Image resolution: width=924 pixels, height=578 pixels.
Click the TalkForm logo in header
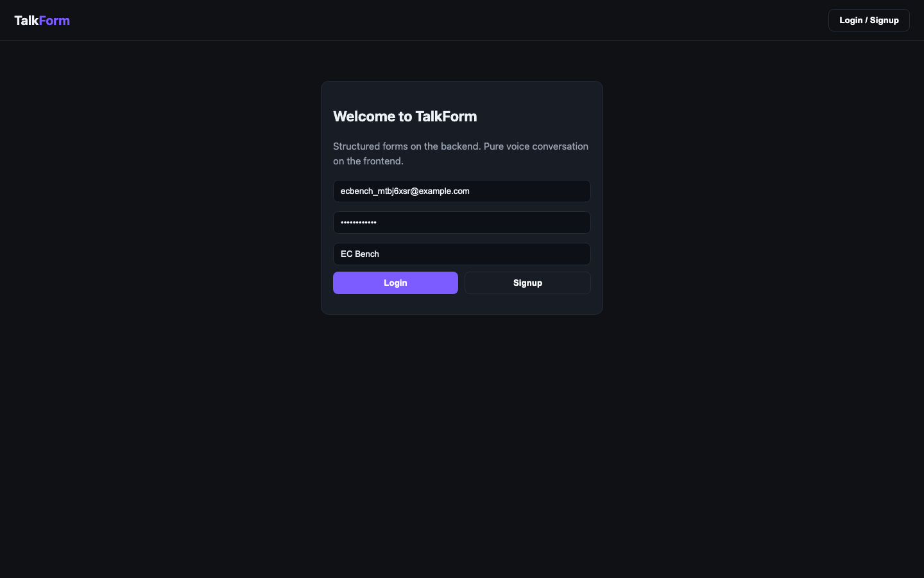(x=42, y=21)
